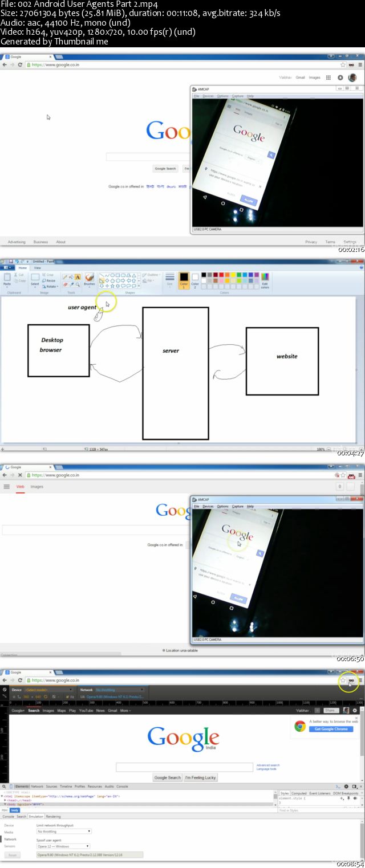Open Spoof user agent Opera 12 dropdown
Image resolution: width=365 pixels, height=868 pixels.
63,846
